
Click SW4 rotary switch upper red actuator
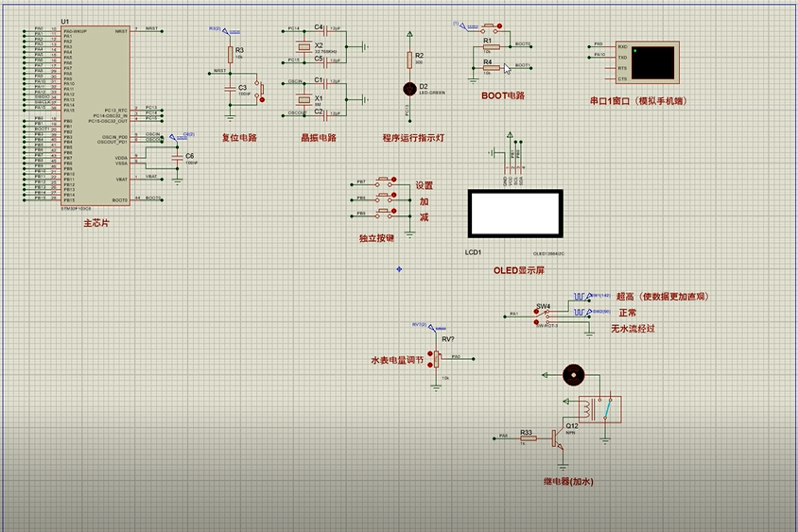536,312
